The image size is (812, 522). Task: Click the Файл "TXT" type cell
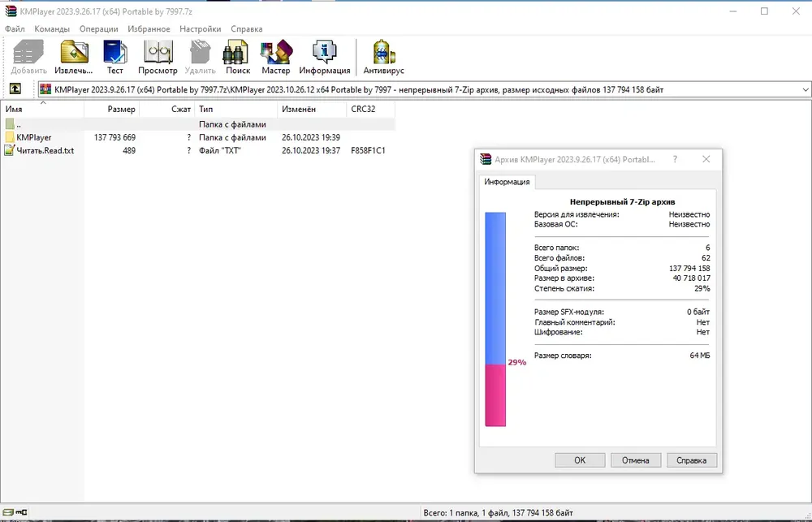(220, 150)
